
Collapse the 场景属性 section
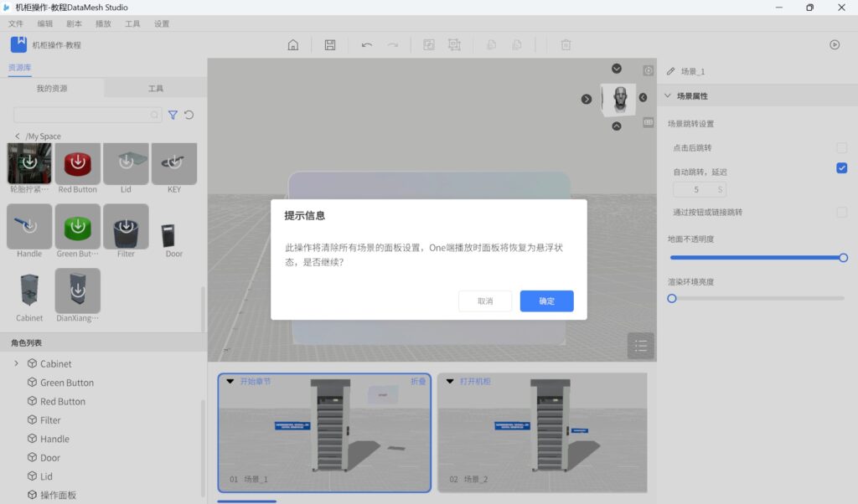[x=668, y=96]
